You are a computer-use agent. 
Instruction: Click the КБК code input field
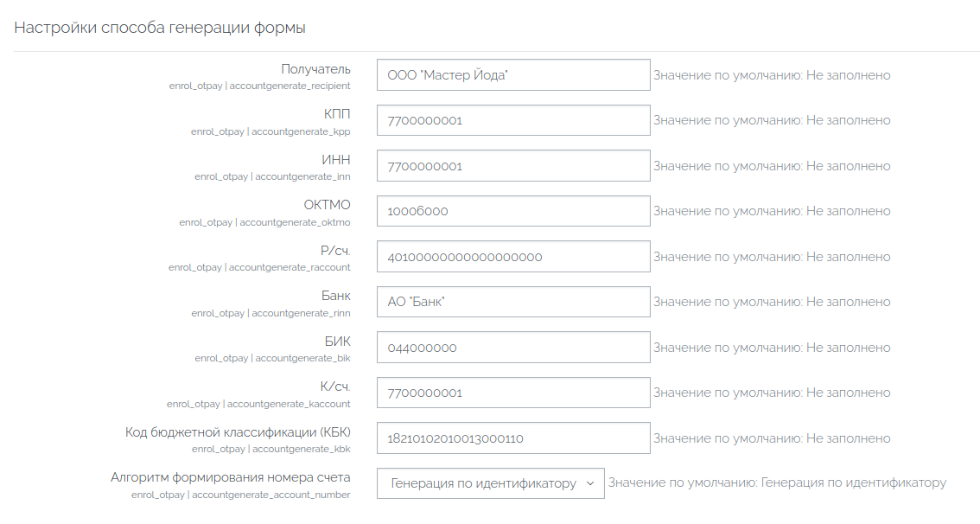[x=512, y=438]
